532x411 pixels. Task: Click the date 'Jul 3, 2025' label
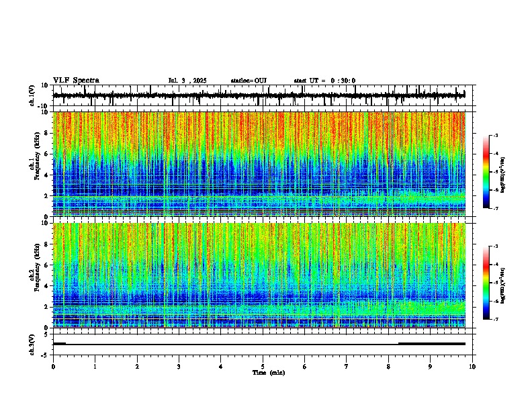tap(187, 81)
